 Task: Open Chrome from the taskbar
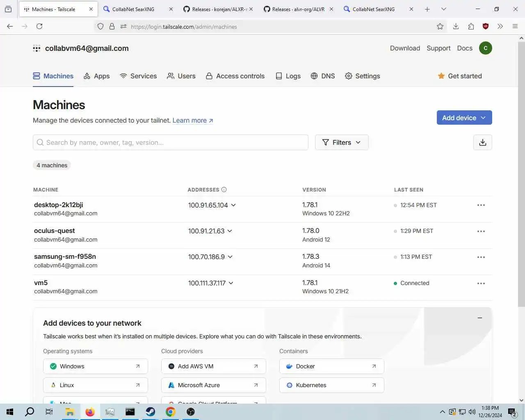(x=171, y=412)
